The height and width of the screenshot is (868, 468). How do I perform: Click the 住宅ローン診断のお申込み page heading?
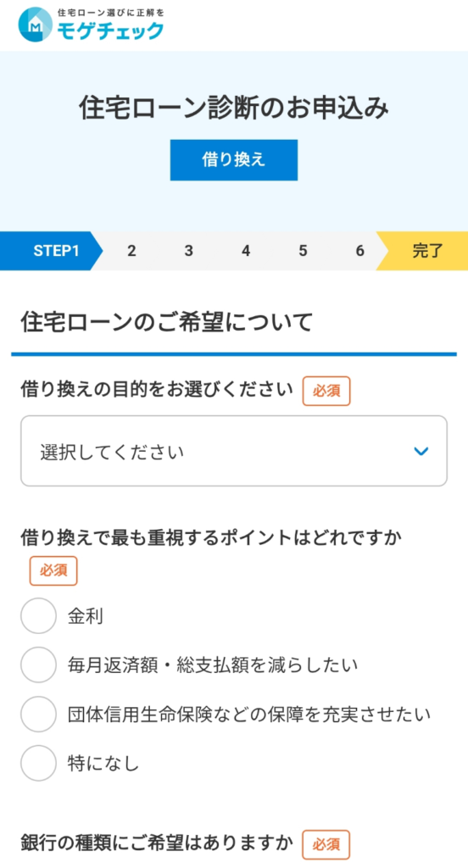click(234, 108)
